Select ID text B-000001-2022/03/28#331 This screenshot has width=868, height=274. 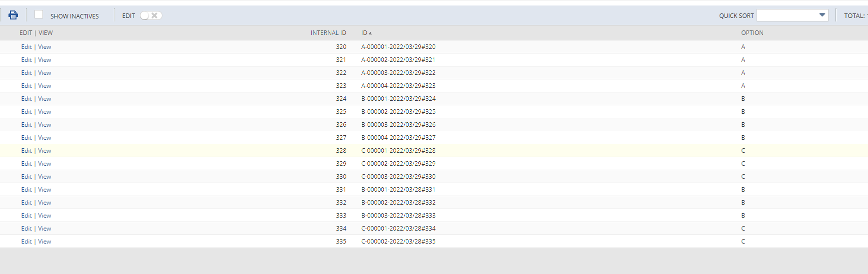(398, 190)
